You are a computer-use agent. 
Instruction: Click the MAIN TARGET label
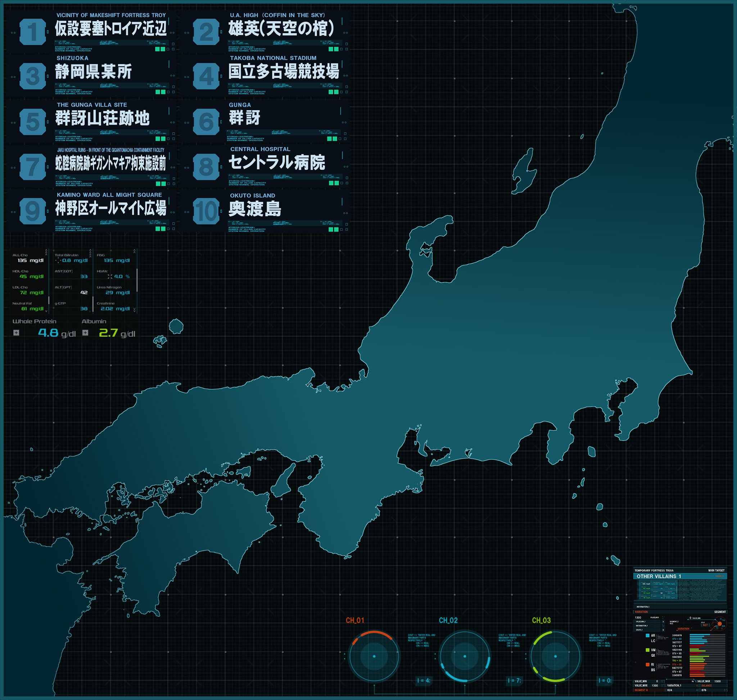pyautogui.click(x=716, y=570)
